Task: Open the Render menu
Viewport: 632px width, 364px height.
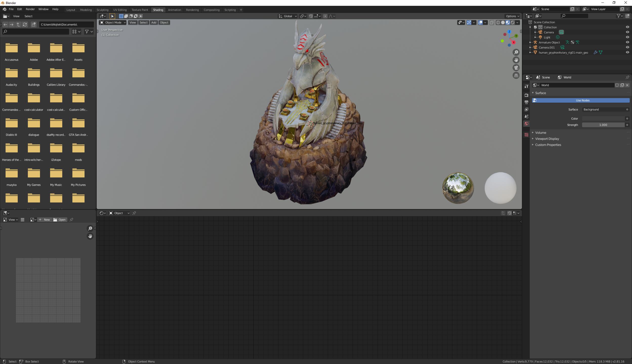Action: (30, 9)
